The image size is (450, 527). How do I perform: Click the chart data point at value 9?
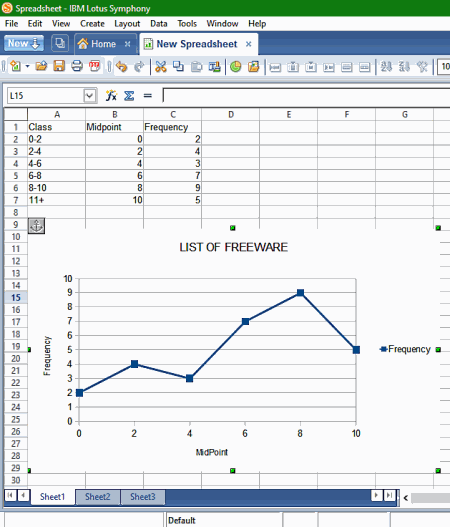(x=300, y=293)
